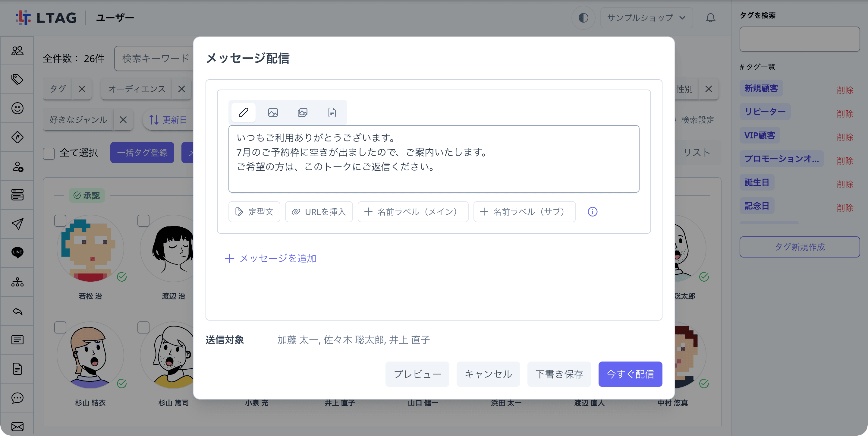Select the text message pencil tab
This screenshot has width=868, height=436.
click(243, 112)
